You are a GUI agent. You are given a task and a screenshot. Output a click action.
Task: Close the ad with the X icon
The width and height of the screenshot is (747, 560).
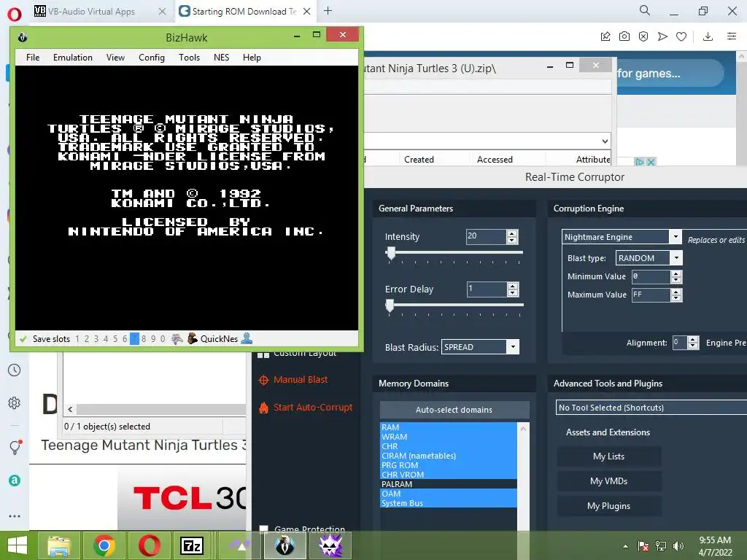pos(650,162)
